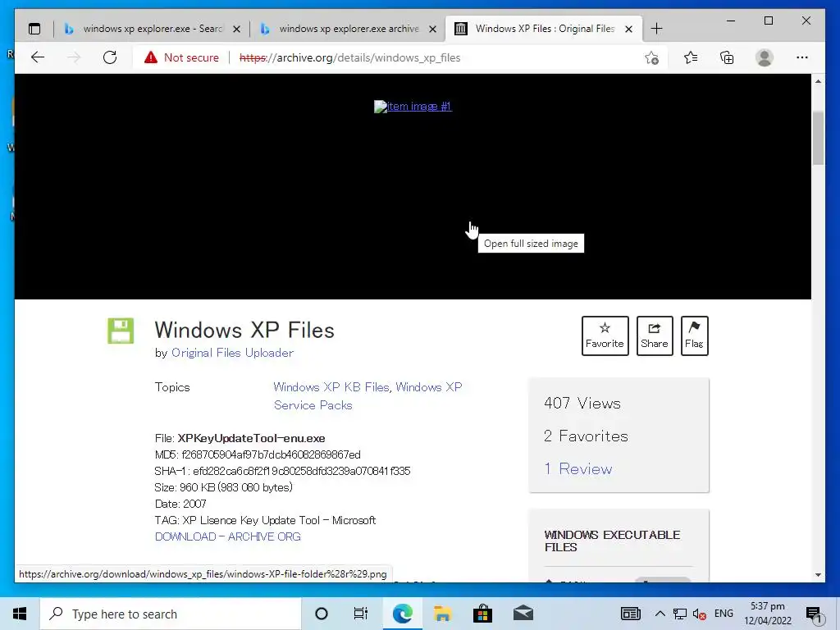Image resolution: width=840 pixels, height=630 pixels.
Task: Click the Microsoft Edge taskbar icon
Action: [x=402, y=614]
